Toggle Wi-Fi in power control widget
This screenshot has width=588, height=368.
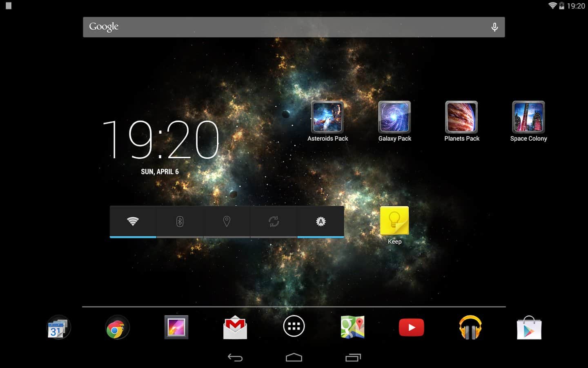[133, 222]
